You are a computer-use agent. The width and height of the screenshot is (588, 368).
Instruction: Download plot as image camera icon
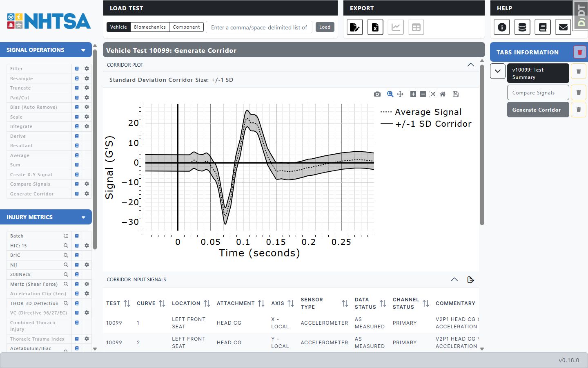click(377, 94)
